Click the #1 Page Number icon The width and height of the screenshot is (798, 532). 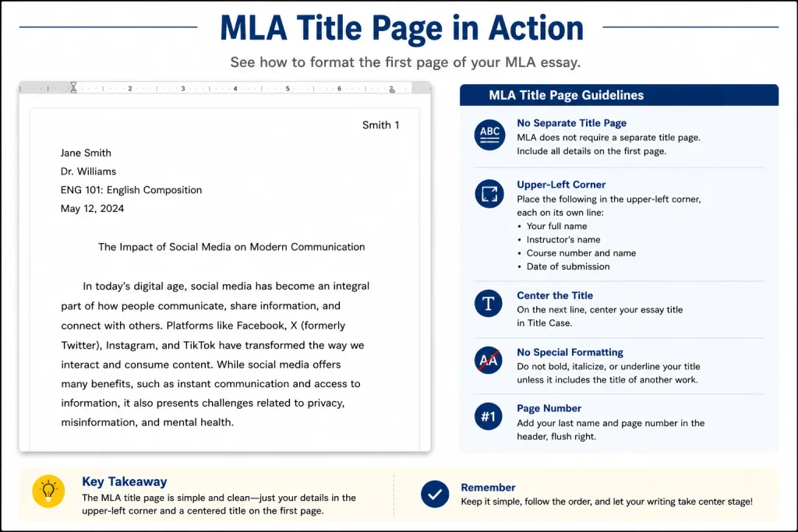tap(489, 417)
